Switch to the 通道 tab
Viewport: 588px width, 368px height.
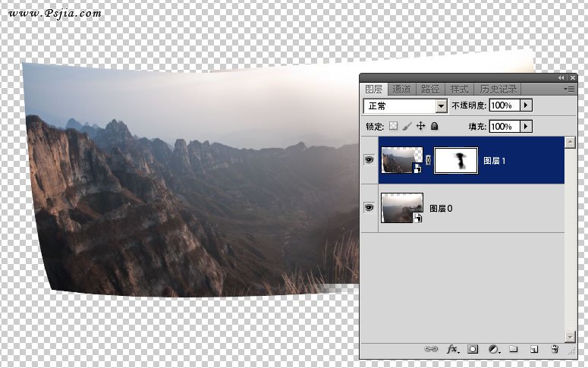tap(401, 90)
